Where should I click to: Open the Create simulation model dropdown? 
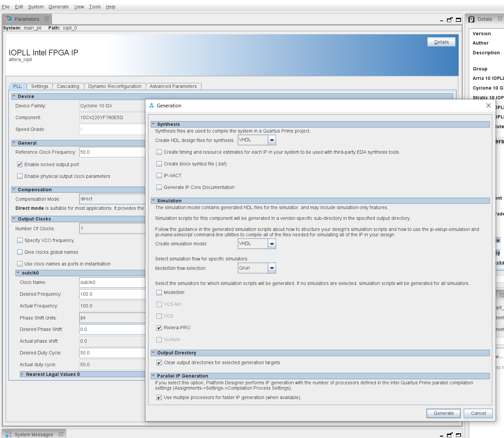tap(272, 244)
